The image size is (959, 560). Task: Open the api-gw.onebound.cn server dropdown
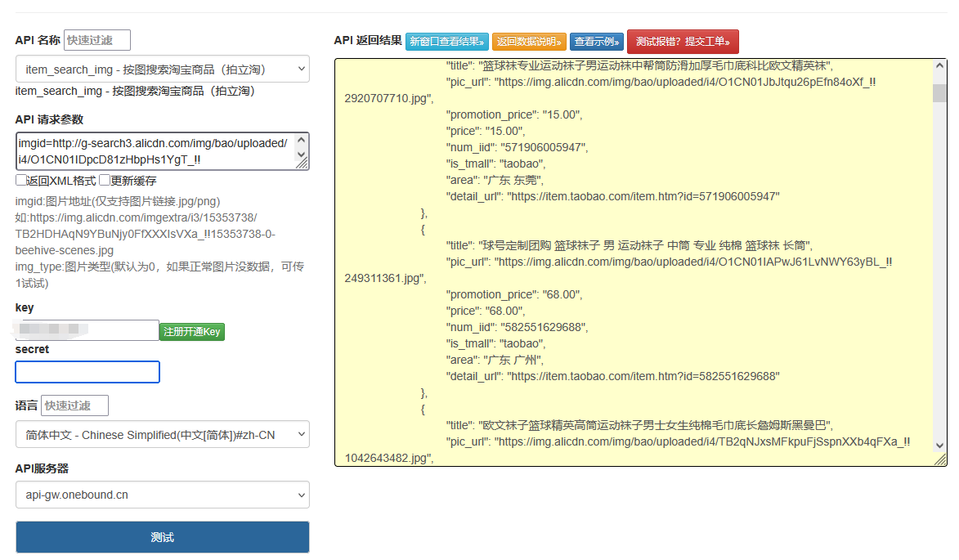pyautogui.click(x=162, y=495)
